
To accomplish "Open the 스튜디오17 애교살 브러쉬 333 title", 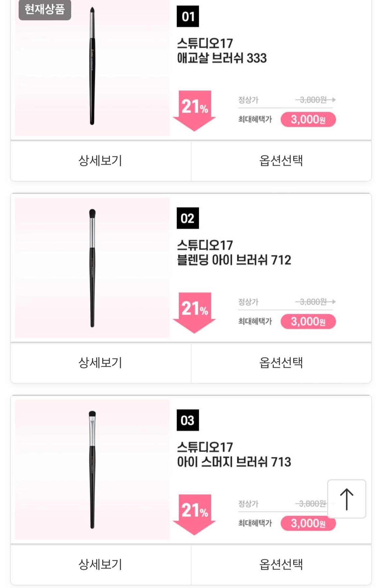I will click(222, 51).
